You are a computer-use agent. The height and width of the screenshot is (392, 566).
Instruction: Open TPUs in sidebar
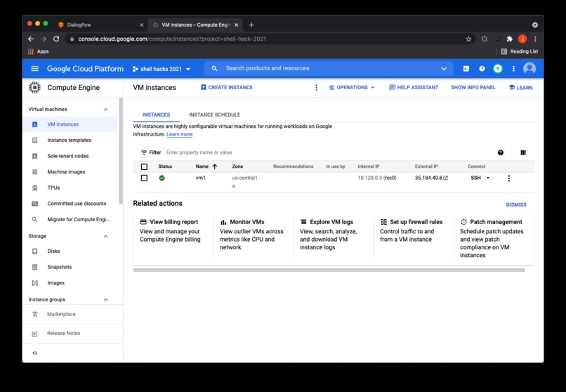70,188
